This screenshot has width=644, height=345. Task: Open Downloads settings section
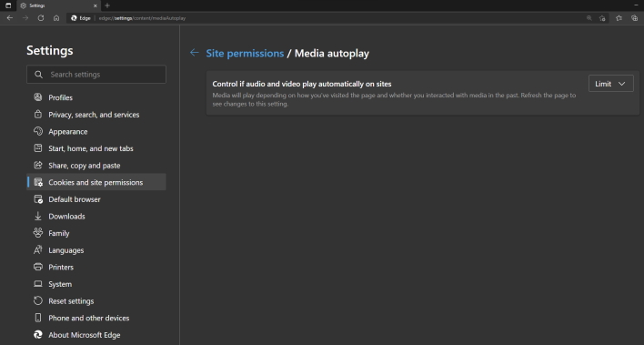click(96, 217)
